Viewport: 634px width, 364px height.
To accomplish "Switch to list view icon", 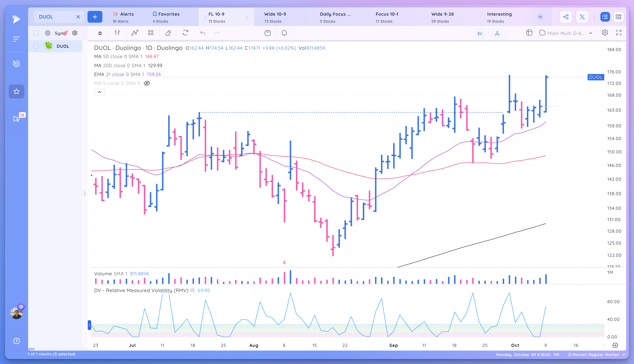I will pyautogui.click(x=605, y=17).
